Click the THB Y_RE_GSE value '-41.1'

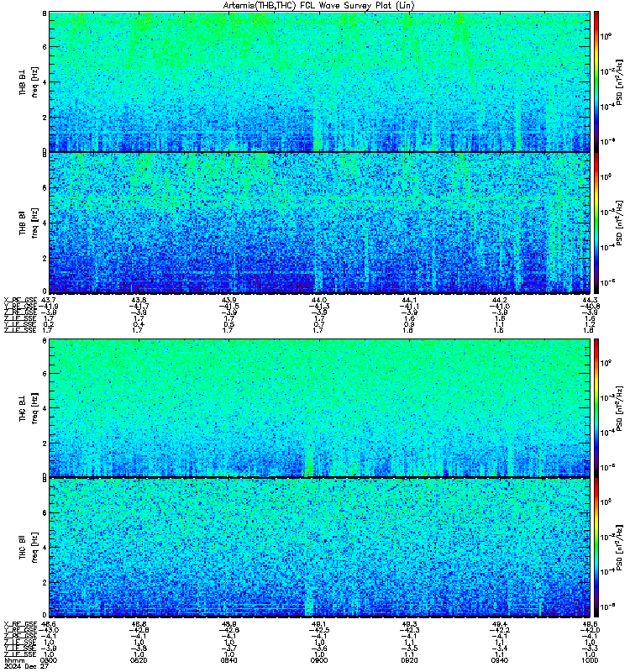click(409, 307)
